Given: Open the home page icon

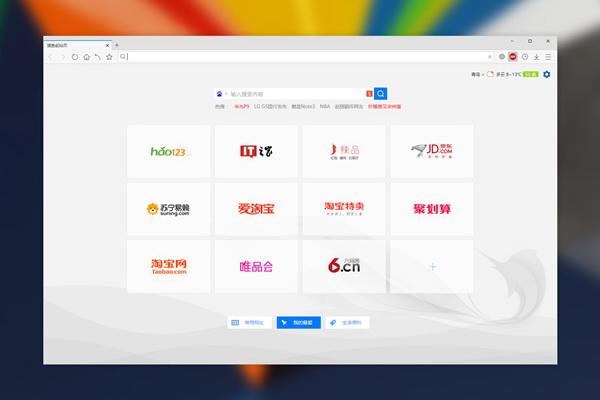Looking at the screenshot, I should click(x=86, y=57).
